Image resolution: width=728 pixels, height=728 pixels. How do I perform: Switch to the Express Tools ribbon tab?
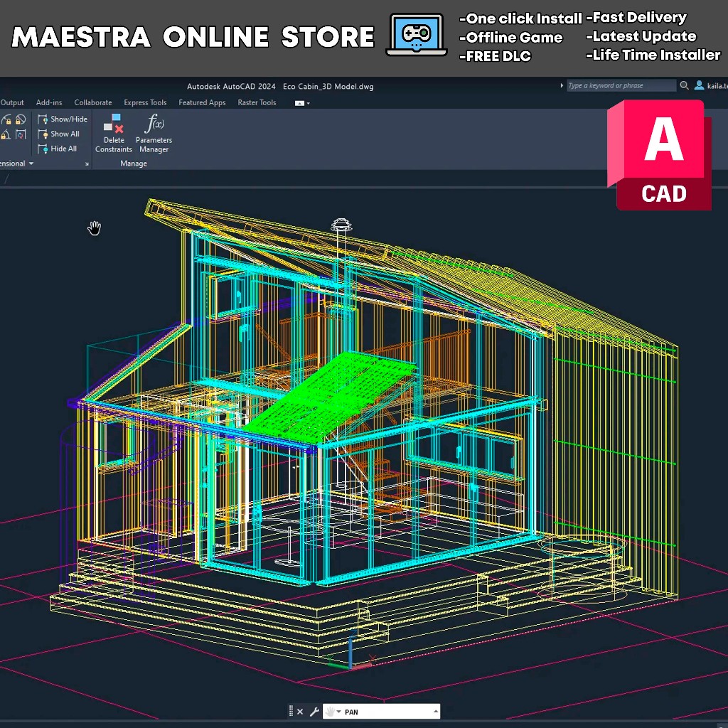tap(145, 102)
